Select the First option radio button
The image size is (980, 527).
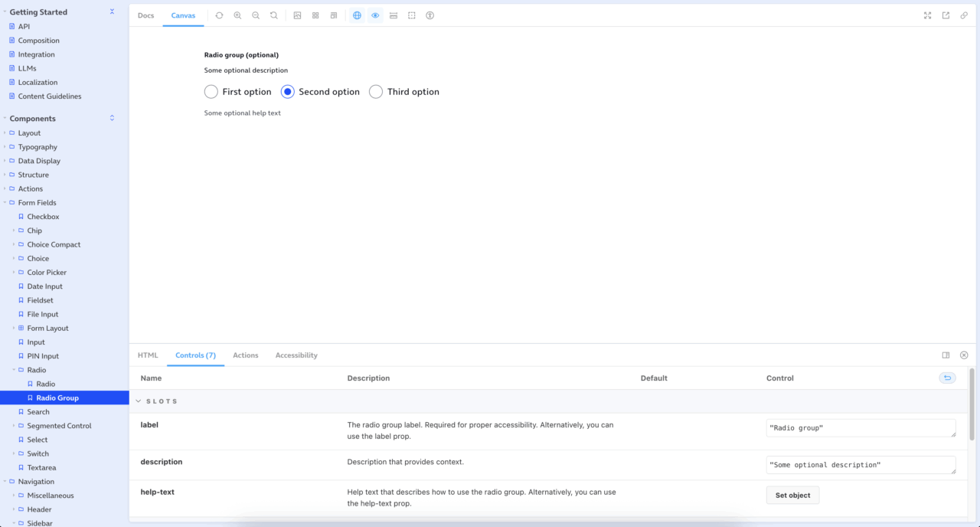pos(211,92)
